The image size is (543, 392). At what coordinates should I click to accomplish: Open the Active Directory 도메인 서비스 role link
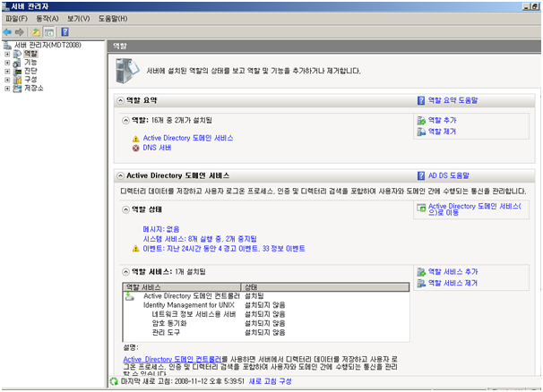point(188,139)
